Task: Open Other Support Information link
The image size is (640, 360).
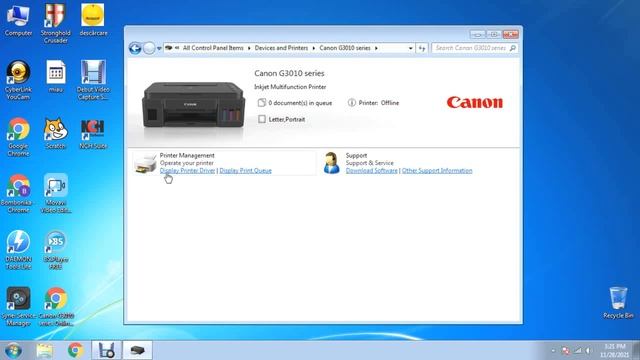Action: [437, 171]
